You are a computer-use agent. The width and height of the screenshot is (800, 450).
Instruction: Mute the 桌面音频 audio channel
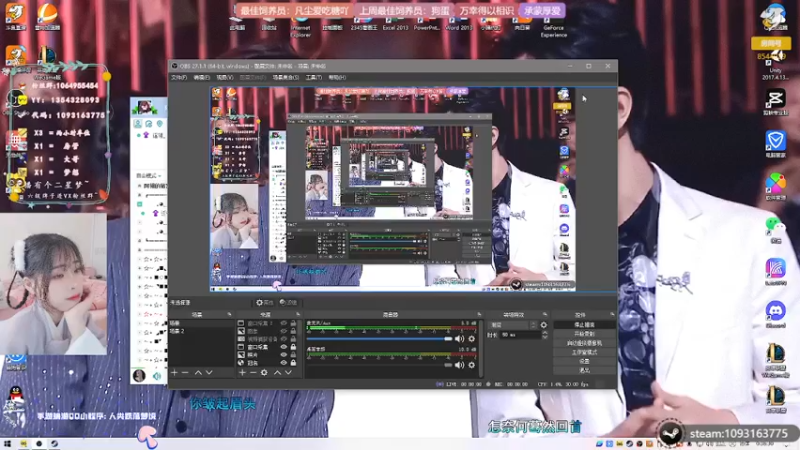460,365
